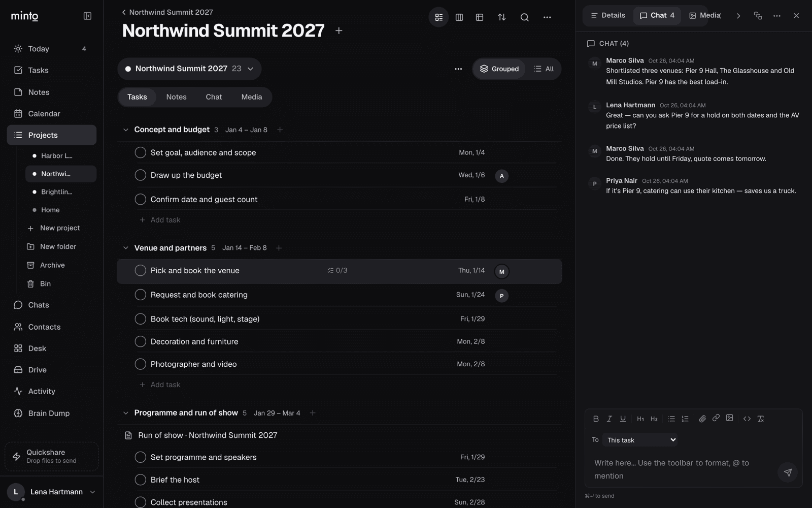
Task: Add task under Concept and budget
Action: tap(160, 220)
